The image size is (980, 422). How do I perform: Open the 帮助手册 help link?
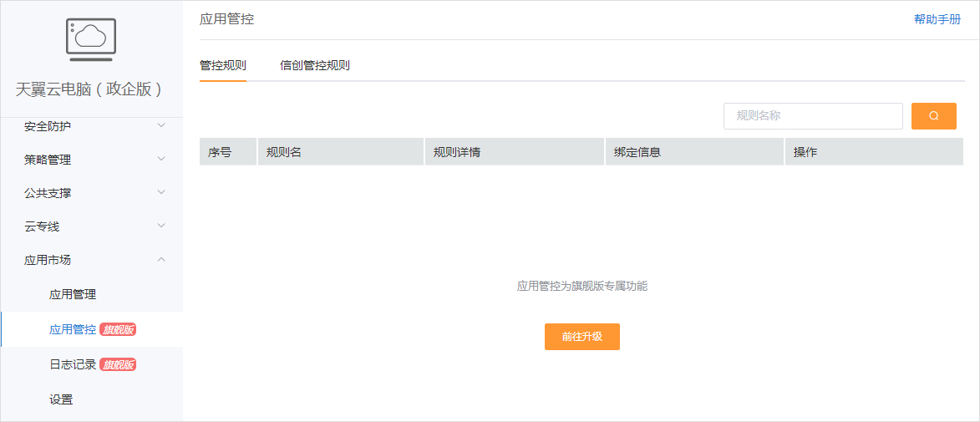pyautogui.click(x=937, y=19)
